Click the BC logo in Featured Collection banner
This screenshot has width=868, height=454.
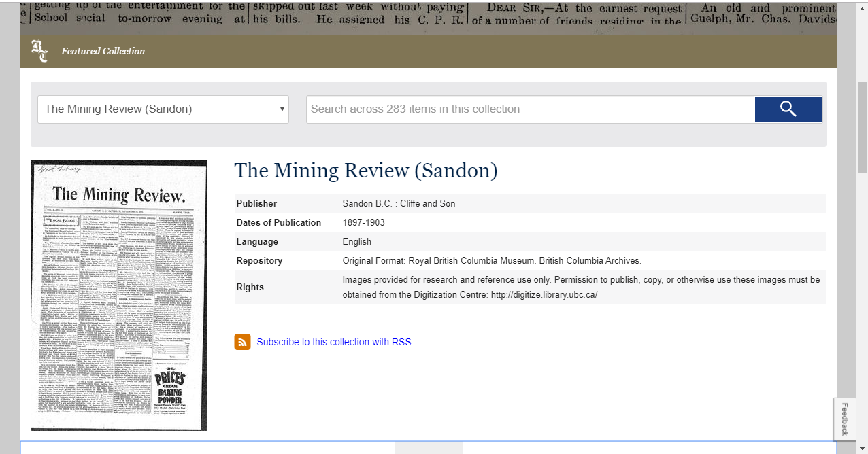[39, 51]
